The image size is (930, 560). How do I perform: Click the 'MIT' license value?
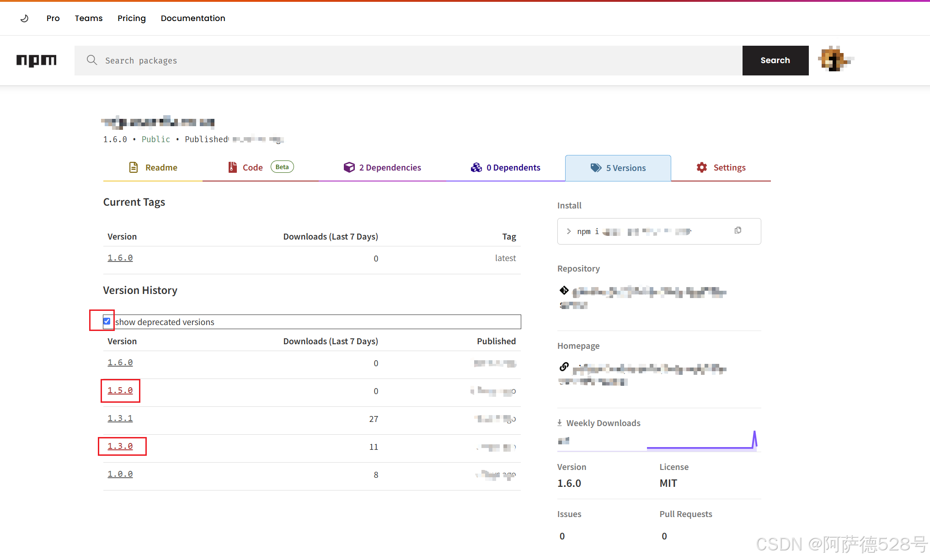click(x=668, y=483)
